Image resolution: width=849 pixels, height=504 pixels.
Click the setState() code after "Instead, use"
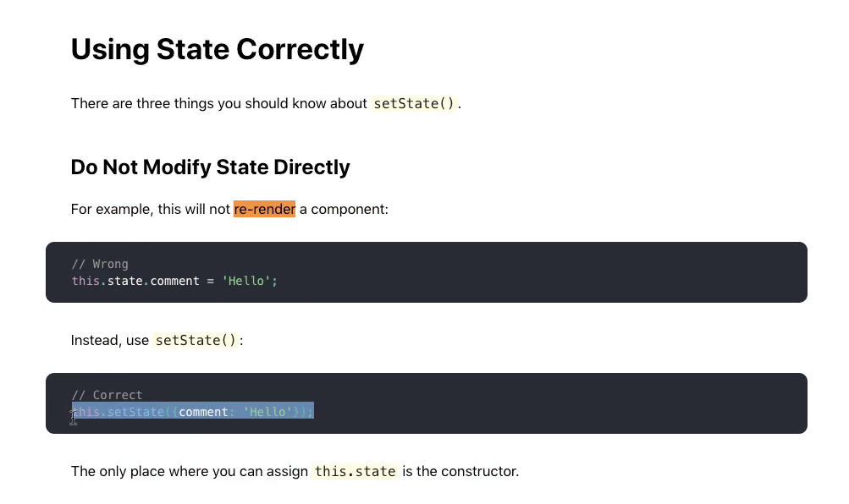(x=196, y=340)
